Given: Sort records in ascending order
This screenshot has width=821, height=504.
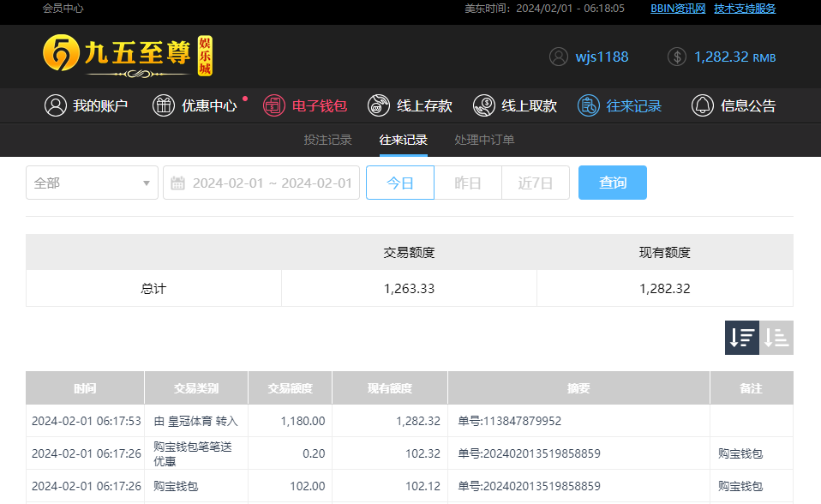Looking at the screenshot, I should point(776,338).
